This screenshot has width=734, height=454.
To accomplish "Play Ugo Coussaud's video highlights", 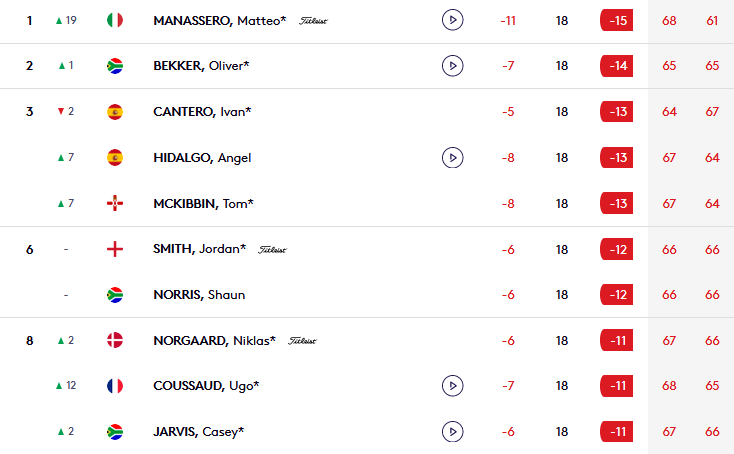I will tap(452, 386).
